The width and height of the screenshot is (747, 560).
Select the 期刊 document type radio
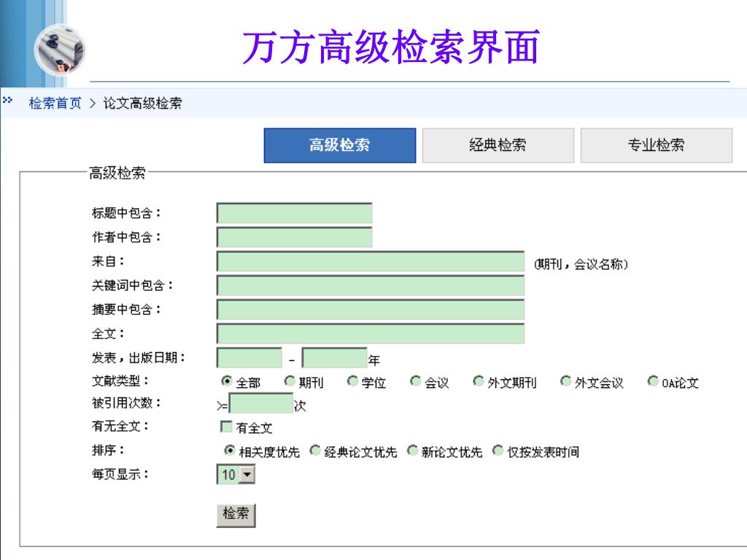coord(290,381)
